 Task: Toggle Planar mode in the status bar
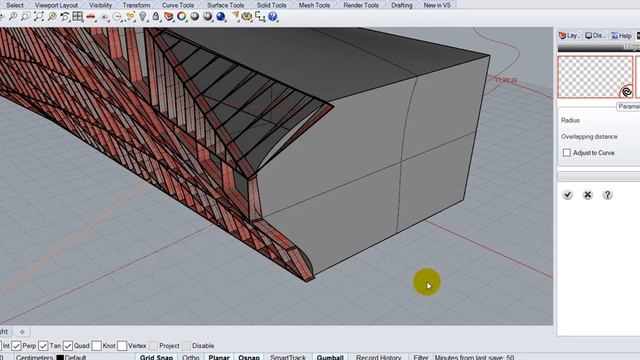219,357
